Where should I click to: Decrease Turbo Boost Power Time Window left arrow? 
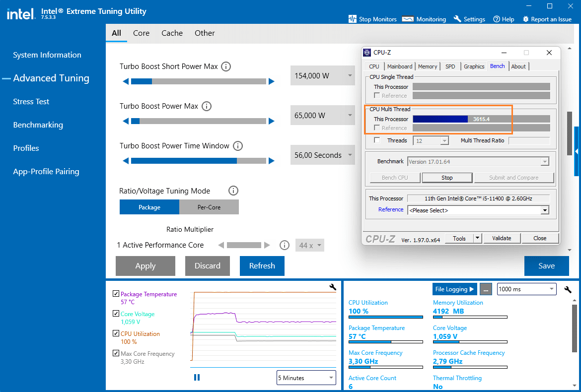click(x=126, y=161)
